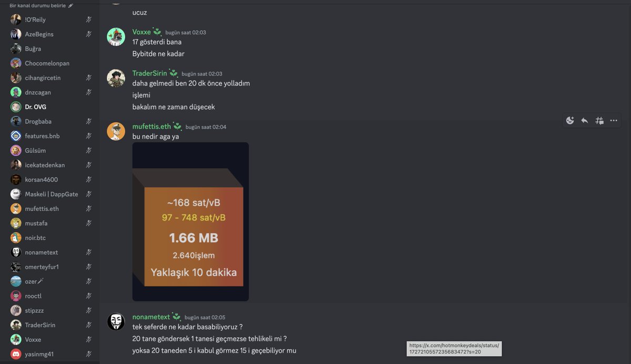Click the message 'ucuz' at the top
Viewport: 631px width, 364px height.
(140, 12)
